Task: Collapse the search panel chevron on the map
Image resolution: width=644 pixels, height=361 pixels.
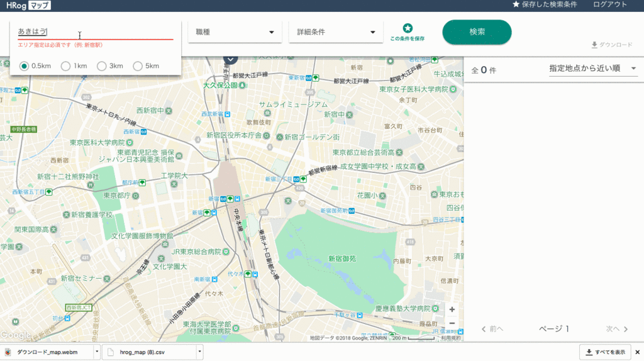Action: click(230, 59)
